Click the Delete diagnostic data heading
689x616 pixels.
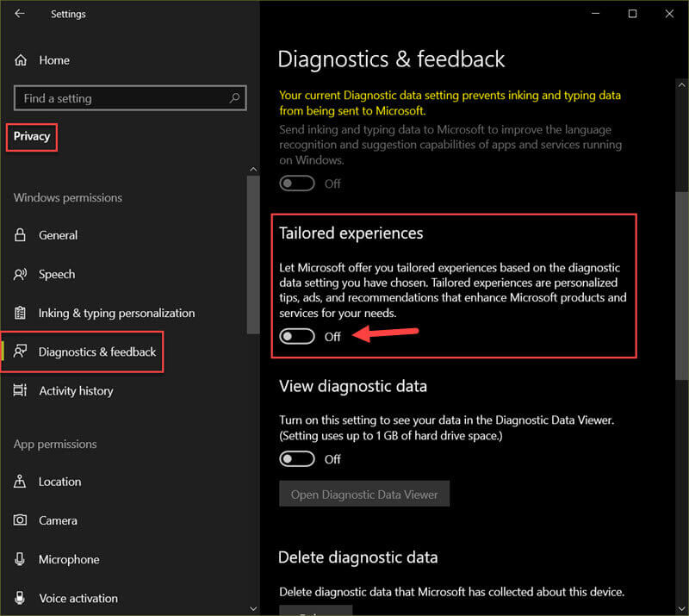tap(358, 557)
